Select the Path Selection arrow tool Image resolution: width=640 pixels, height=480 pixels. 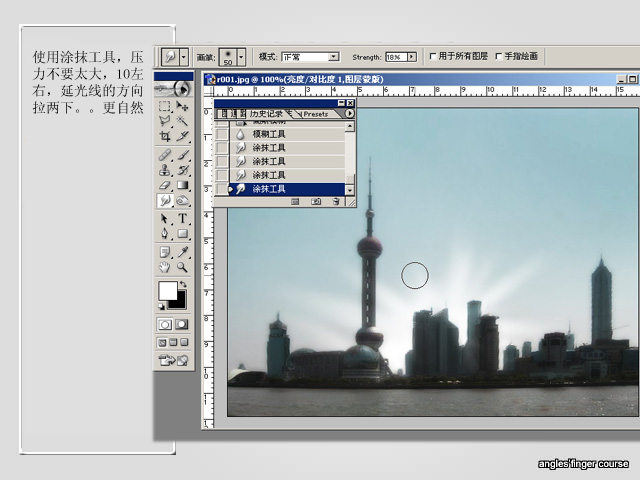coord(164,219)
